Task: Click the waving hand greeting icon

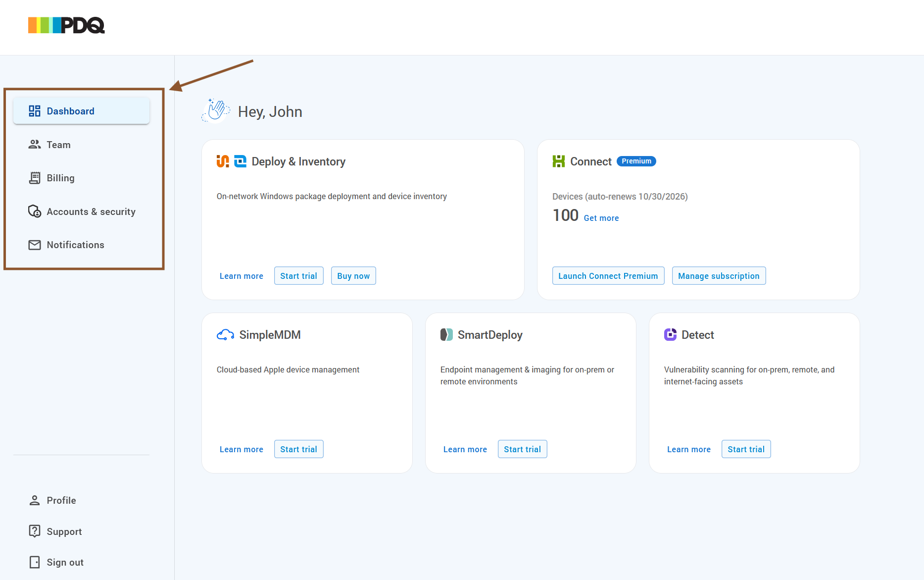Action: pos(216,110)
